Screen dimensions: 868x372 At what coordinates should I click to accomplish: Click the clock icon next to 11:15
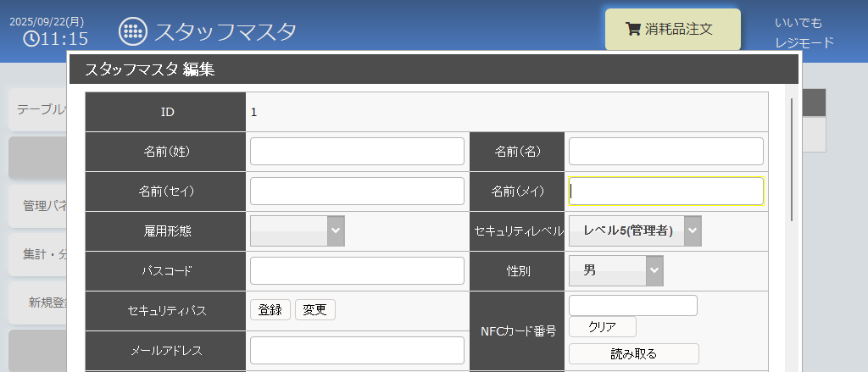pos(31,39)
